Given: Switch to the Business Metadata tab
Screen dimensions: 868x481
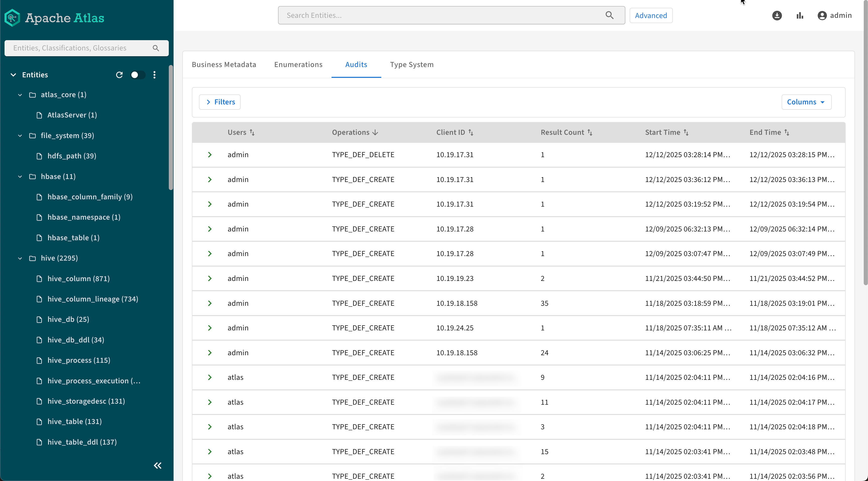Looking at the screenshot, I should [224, 64].
